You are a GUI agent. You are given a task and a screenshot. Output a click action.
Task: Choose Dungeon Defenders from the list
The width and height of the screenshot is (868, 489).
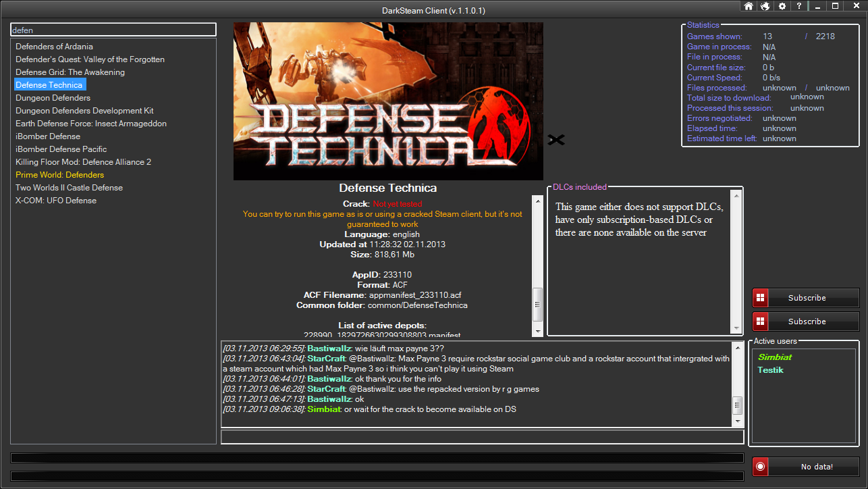pyautogui.click(x=53, y=98)
